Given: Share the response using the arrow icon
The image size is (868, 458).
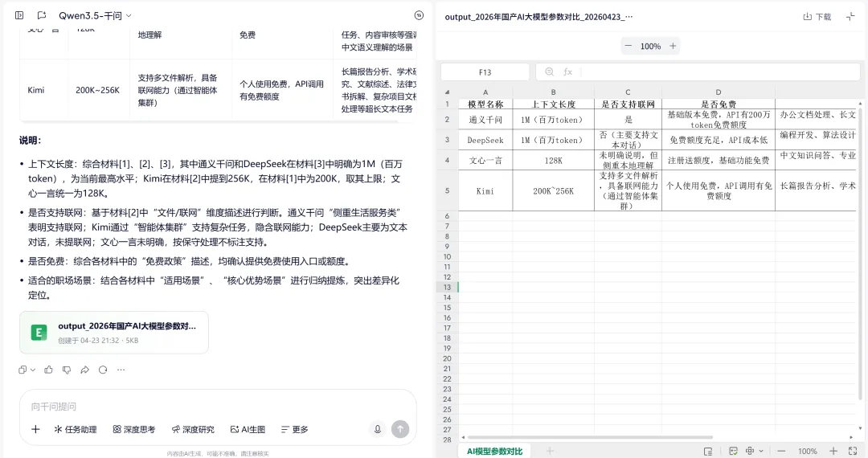Looking at the screenshot, I should coord(84,370).
